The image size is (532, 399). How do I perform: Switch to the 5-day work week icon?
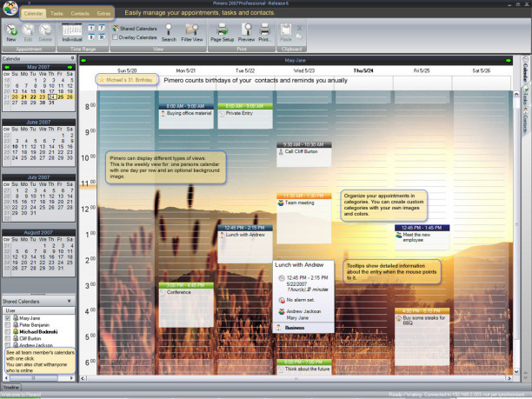point(91,37)
